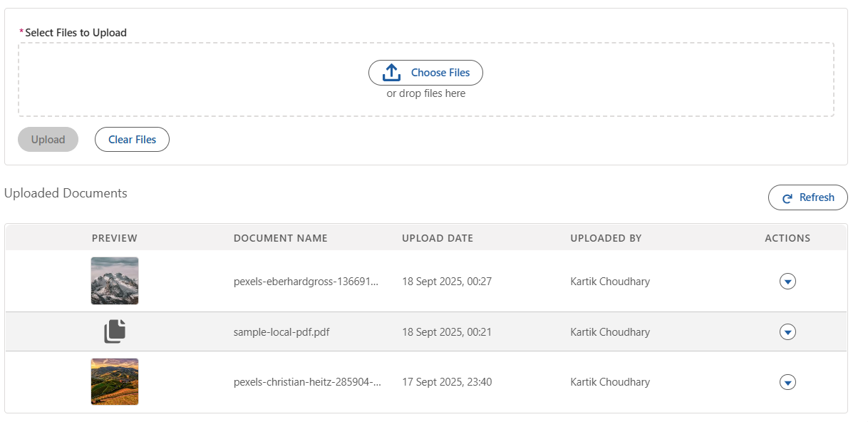Click the Uploaded By column header
Viewport: 868px width, 422px height.
606,238
